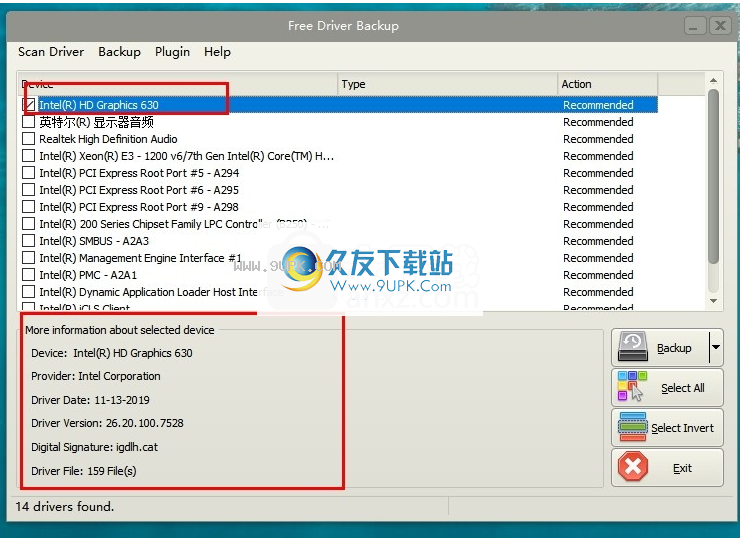Sort by the Type column header
The width and height of the screenshot is (740, 538).
(447, 84)
